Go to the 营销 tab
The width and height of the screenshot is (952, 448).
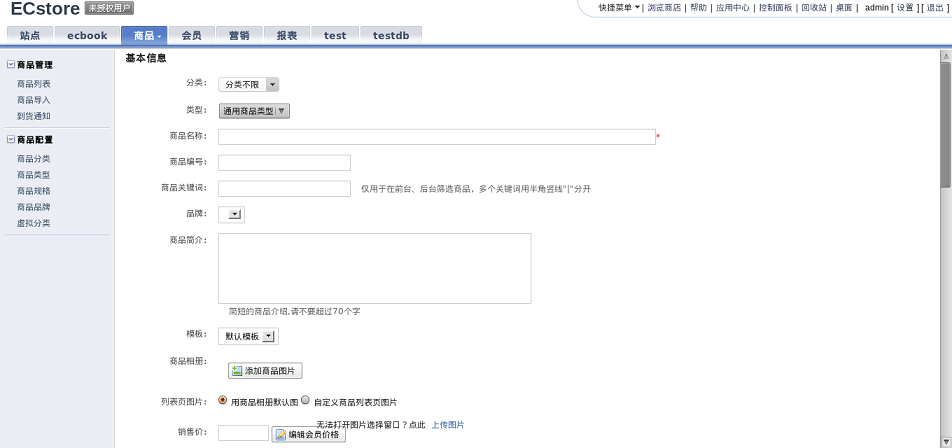pyautogui.click(x=239, y=35)
